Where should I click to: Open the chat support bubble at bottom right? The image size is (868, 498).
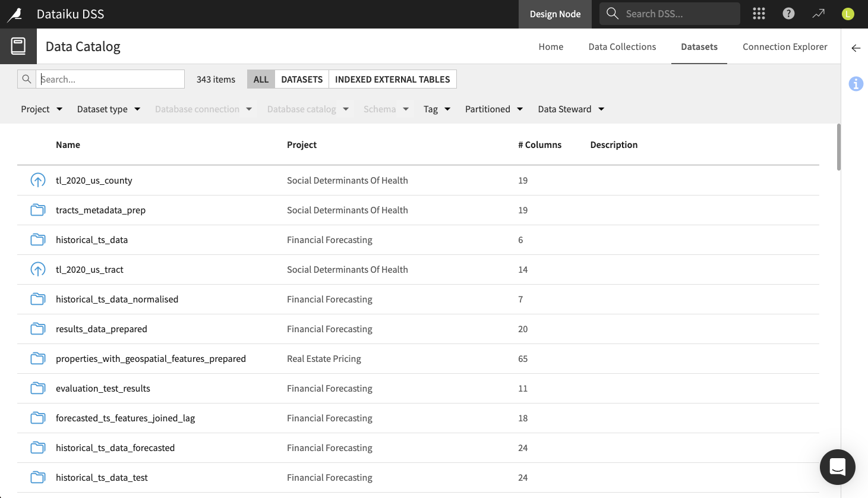[x=837, y=468]
